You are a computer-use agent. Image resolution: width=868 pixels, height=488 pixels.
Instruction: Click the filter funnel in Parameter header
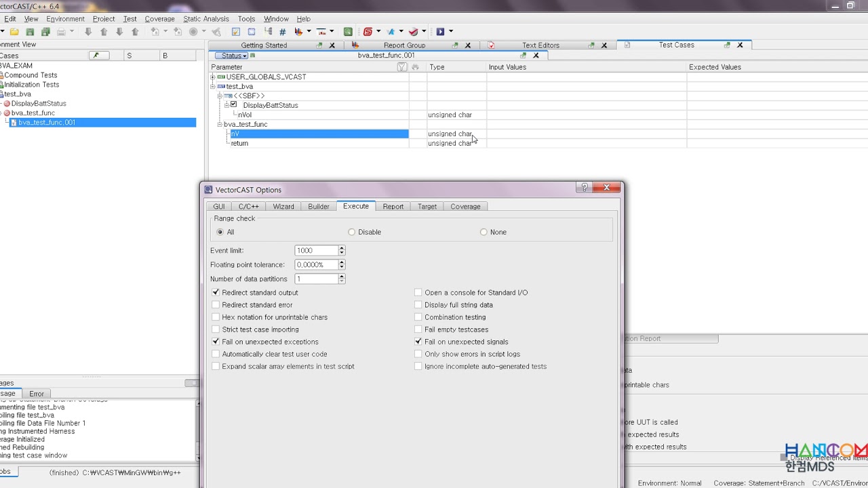coord(402,67)
